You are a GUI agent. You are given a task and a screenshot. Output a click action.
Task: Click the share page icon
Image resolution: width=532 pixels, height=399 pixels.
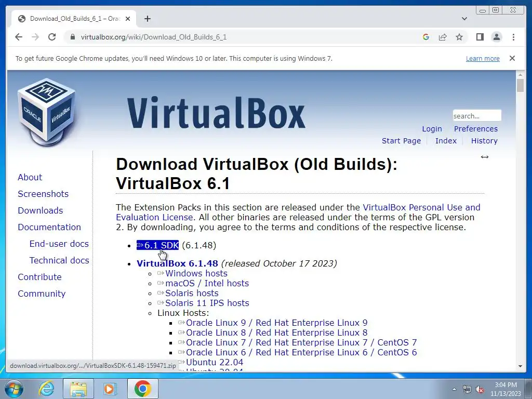[x=443, y=37]
